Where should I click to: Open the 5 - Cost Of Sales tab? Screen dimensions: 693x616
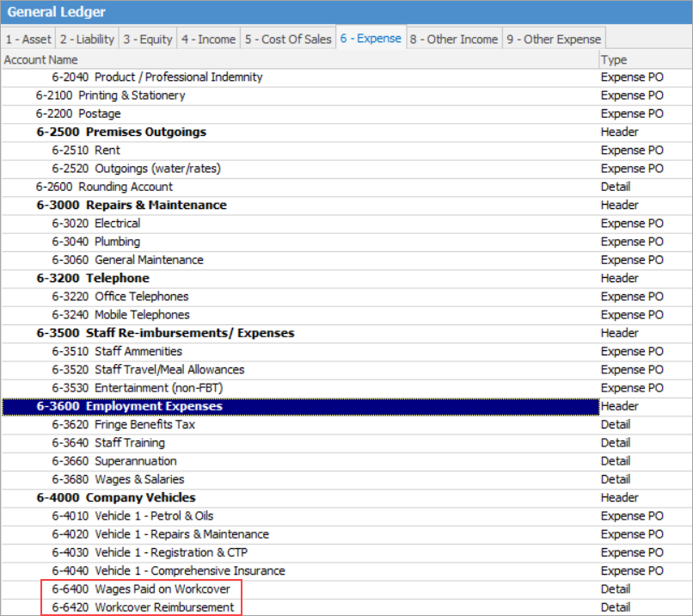(287, 40)
